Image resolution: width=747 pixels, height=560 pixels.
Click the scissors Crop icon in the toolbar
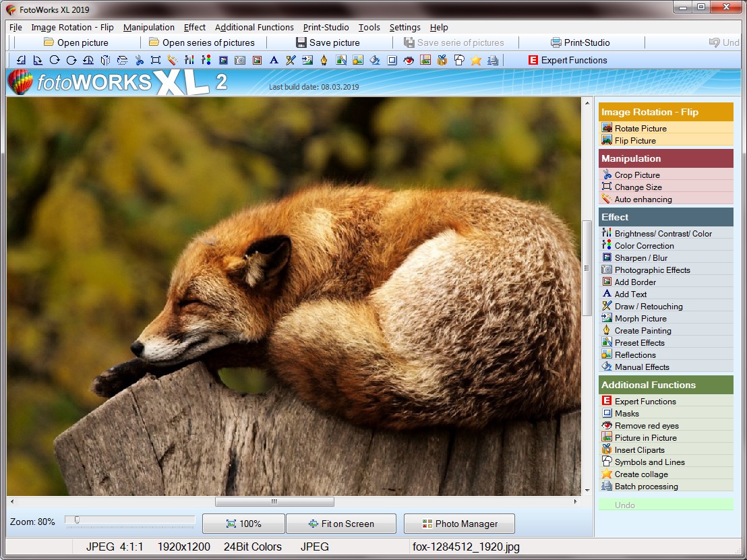point(139,60)
